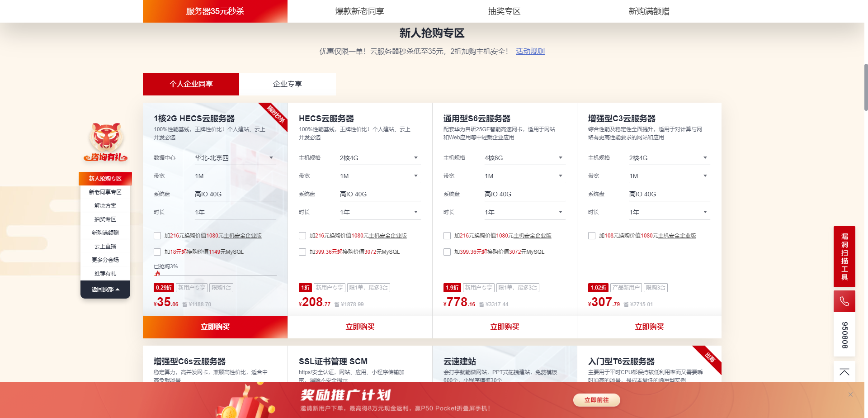This screenshot has height=418, width=868.
Task: Open HECS host spec dropdown 2核4G
Action: 380,158
